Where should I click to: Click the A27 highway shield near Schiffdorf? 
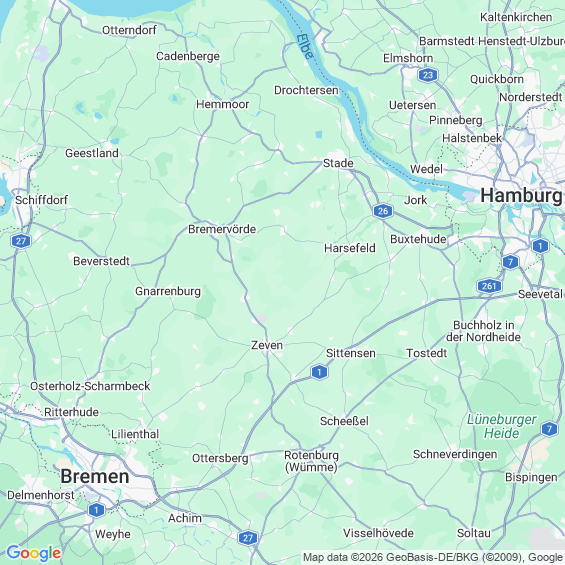(21, 241)
